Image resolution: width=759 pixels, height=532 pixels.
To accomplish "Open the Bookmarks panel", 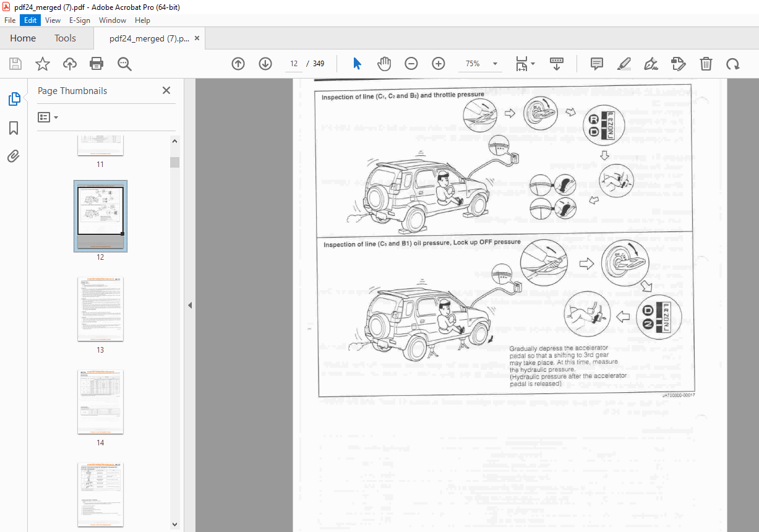I will 14,127.
